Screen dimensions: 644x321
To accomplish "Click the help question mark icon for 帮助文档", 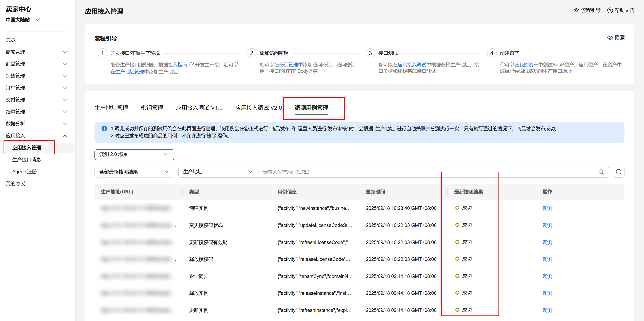I will (610, 10).
